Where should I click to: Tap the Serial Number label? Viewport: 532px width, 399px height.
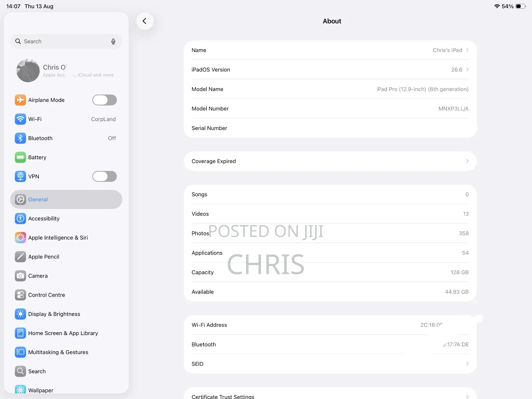click(209, 128)
